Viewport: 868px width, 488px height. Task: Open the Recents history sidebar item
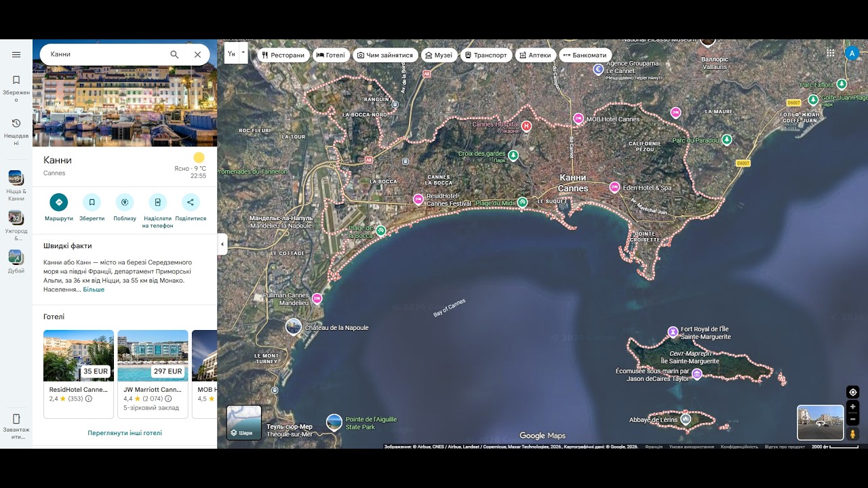click(x=16, y=131)
